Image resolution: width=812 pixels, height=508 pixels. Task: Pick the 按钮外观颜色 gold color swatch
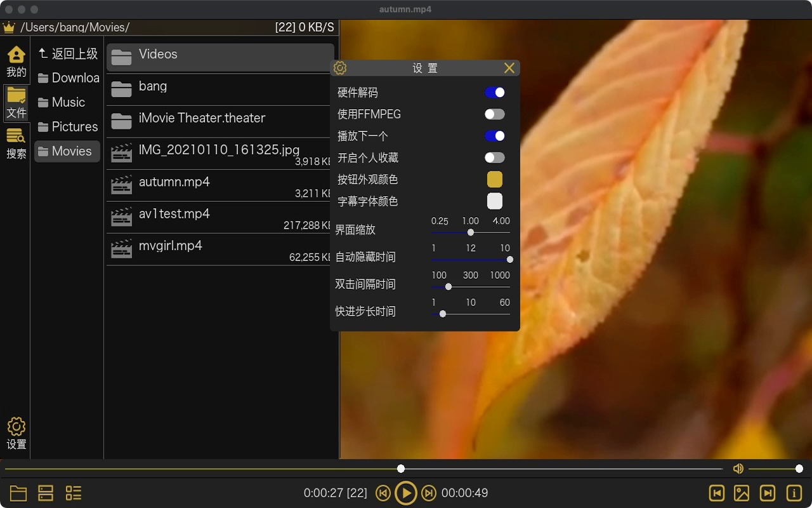(495, 179)
